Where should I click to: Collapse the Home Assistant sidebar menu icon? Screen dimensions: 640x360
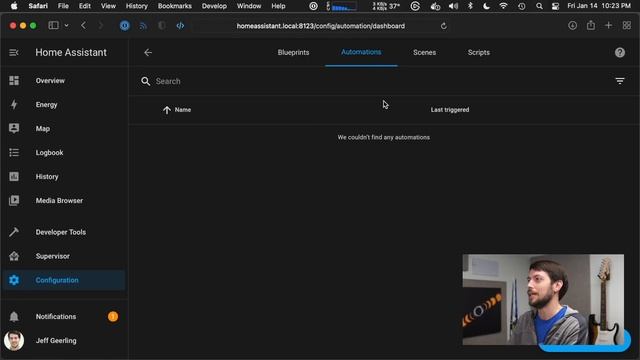point(14,53)
